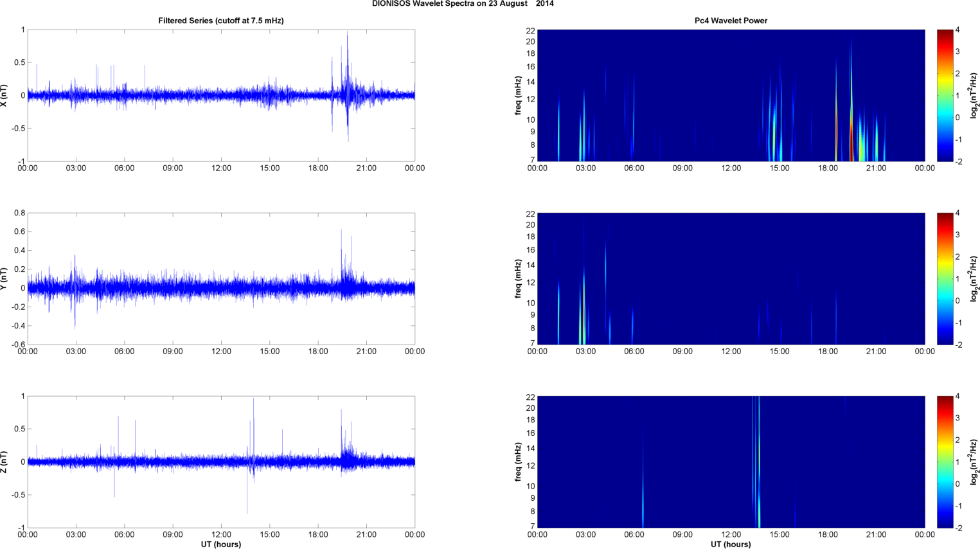Click the log2(nT²/Hz) label beside middle colorbar
This screenshot has width=980, height=549.
tap(974, 279)
